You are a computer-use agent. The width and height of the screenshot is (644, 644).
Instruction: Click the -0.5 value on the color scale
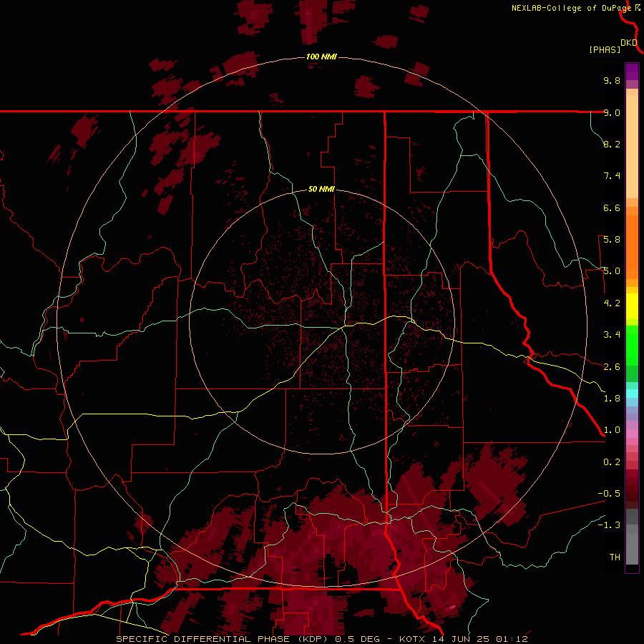[x=609, y=494]
